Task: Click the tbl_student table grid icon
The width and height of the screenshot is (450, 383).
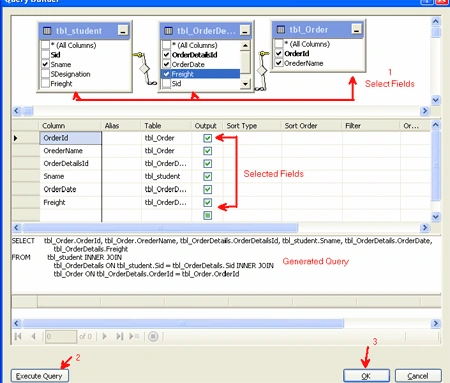Action: coord(47,31)
